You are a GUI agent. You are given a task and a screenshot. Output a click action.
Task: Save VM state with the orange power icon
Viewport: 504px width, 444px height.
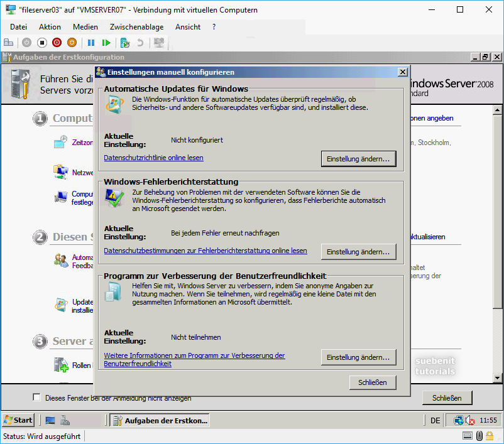click(x=72, y=43)
